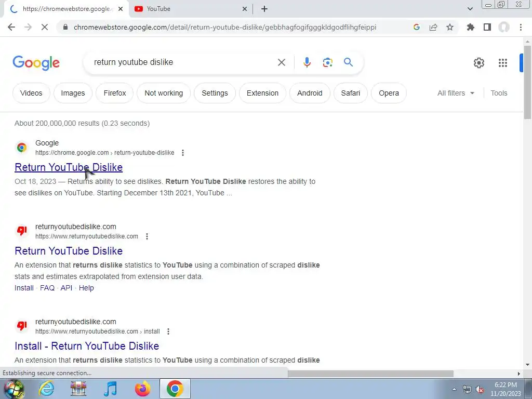Apply the Opera filter chip
The height and width of the screenshot is (399, 532).
click(389, 93)
